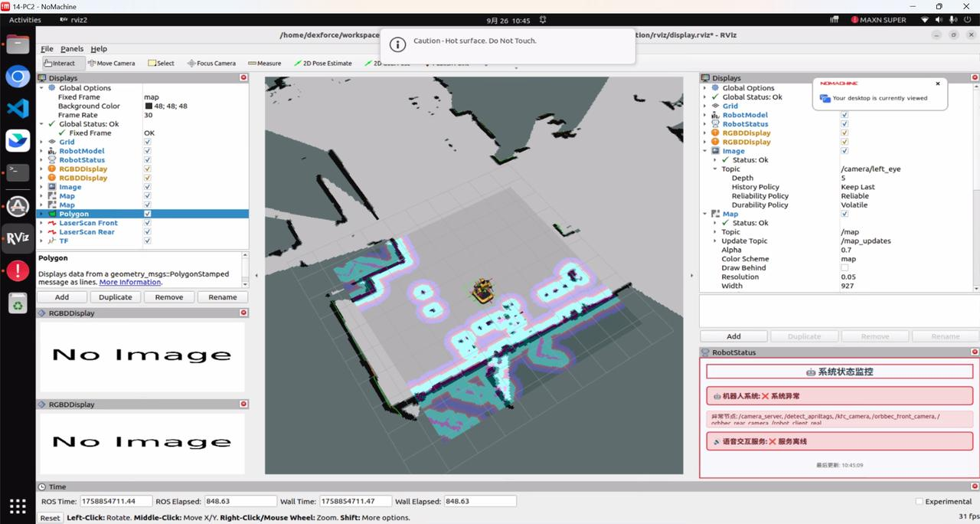Open Software Updater dock icon
This screenshot has width=980, height=524.
point(18,205)
